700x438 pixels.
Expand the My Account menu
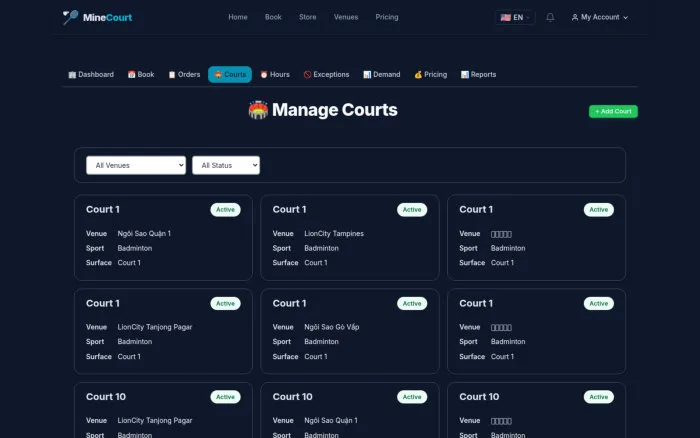(x=600, y=17)
